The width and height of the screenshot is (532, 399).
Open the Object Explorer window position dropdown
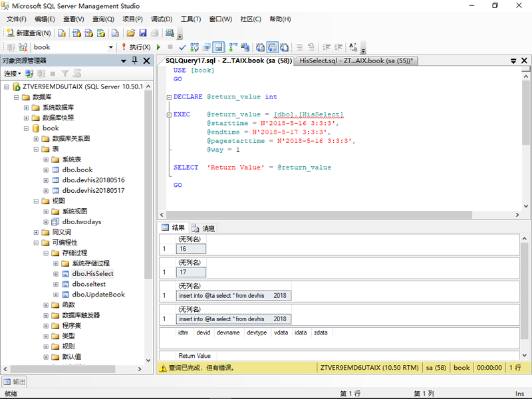tap(124, 61)
